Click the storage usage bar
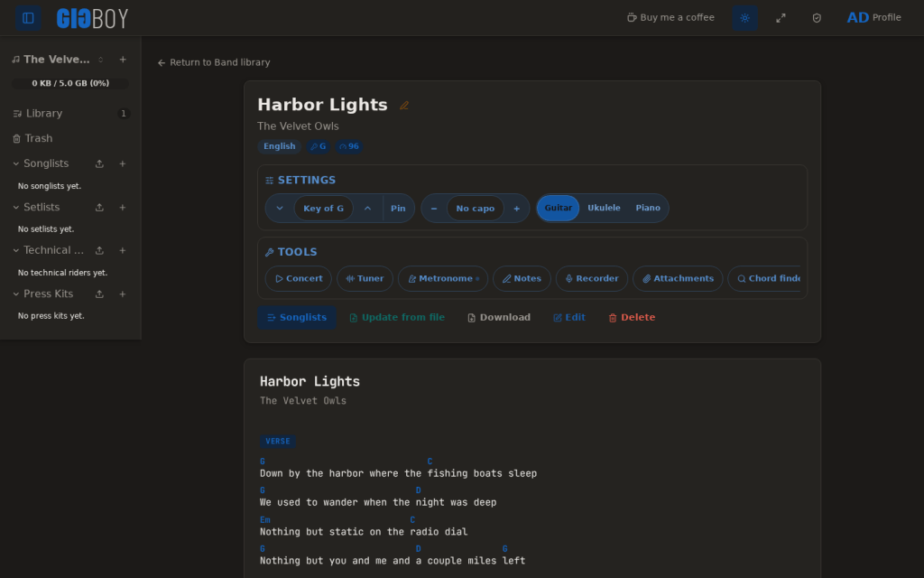This screenshot has height=578, width=924. (70, 84)
